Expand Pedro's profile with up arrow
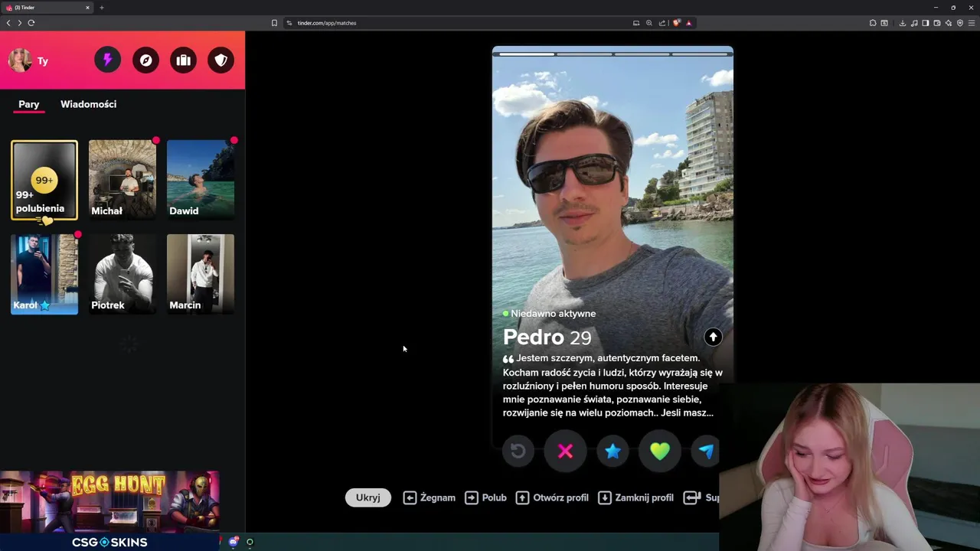The height and width of the screenshot is (551, 980). pyautogui.click(x=713, y=337)
